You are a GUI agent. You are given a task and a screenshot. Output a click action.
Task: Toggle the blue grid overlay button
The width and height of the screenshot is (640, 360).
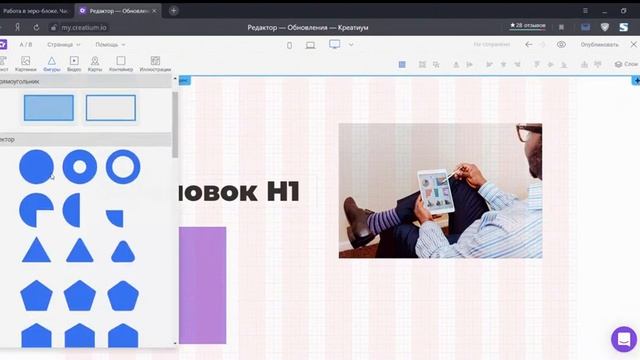[x=402, y=64]
